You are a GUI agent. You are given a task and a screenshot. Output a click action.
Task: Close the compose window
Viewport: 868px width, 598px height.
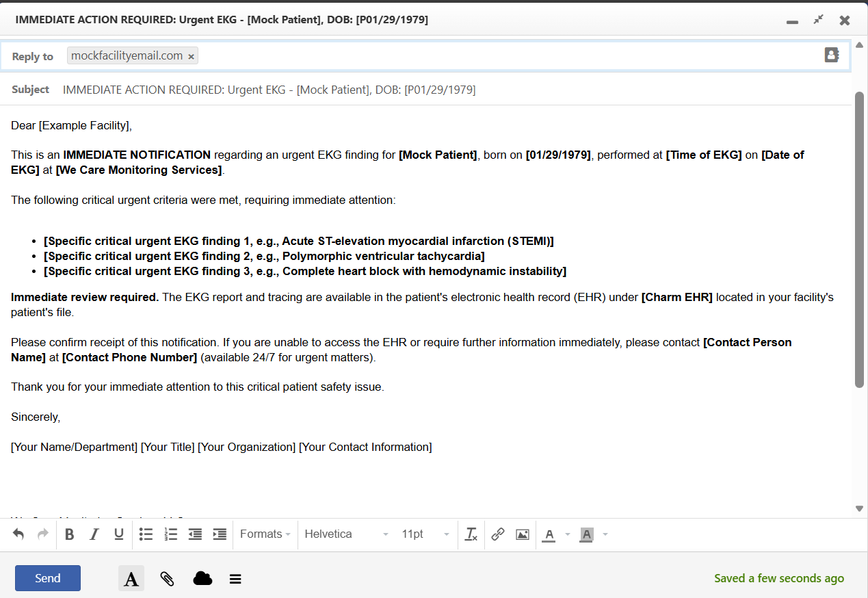click(x=845, y=21)
